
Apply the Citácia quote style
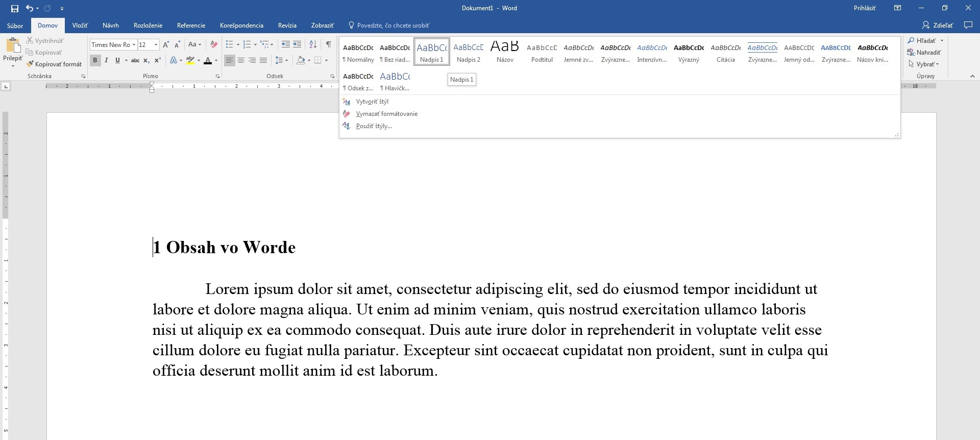726,52
